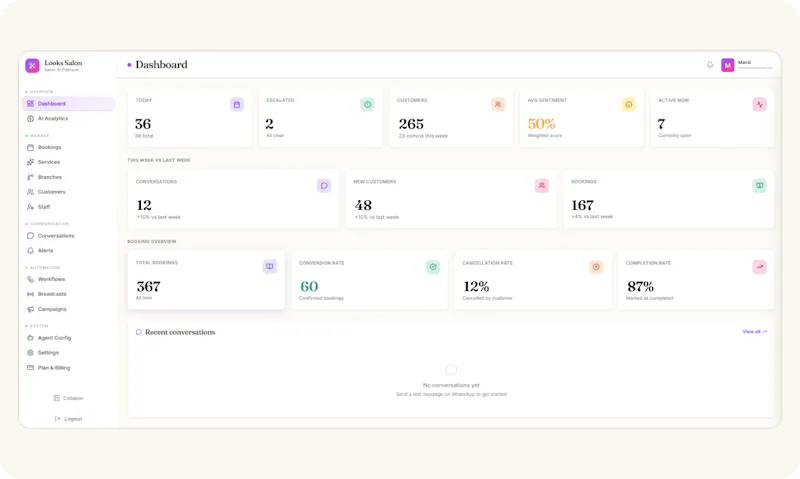Click the Settings gear icon in sidebar
Screen dimensions: 800x479
coord(30,352)
